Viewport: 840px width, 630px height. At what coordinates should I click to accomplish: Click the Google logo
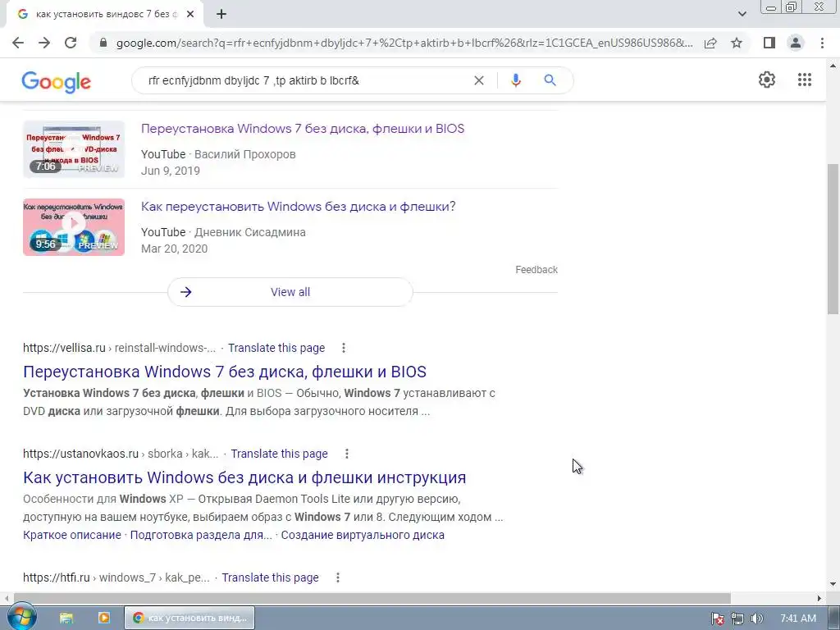coord(57,81)
